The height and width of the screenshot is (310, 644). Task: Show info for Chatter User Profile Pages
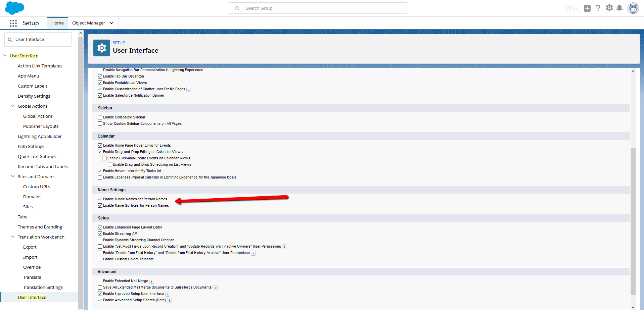(189, 89)
